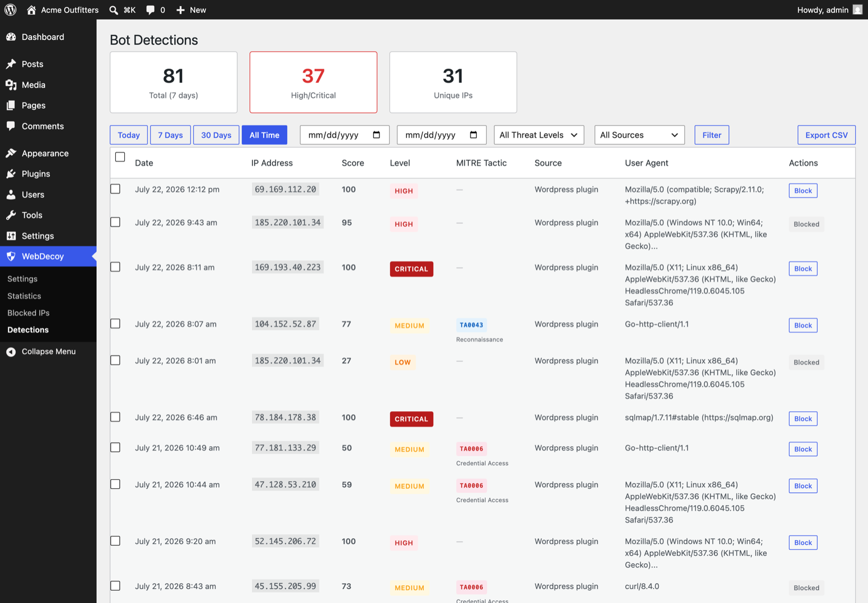
Task: Check the row for 78.184.178.38
Action: click(x=115, y=417)
